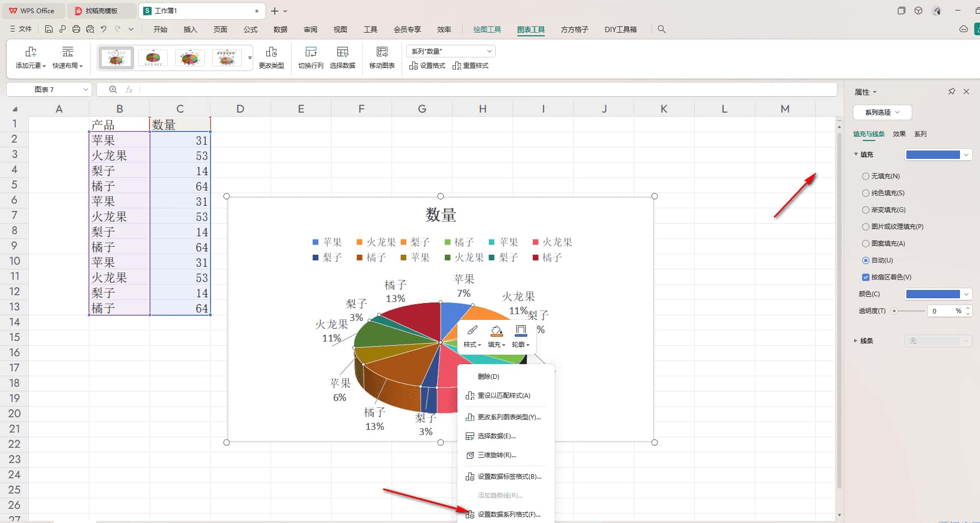Click the 添加元素 add element icon
980x523 pixels.
click(31, 52)
